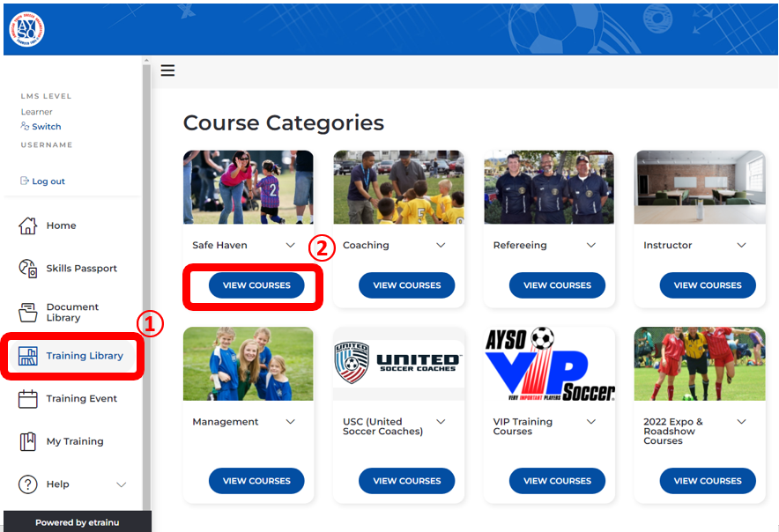779x532 pixels.
Task: Click the Switch user icon
Action: pyautogui.click(x=25, y=126)
